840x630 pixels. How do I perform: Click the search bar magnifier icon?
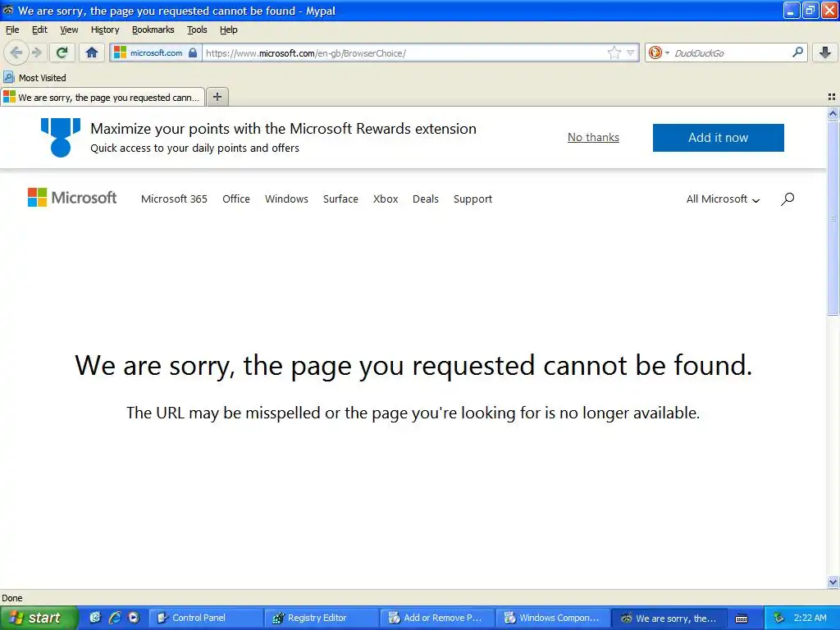[x=797, y=52]
